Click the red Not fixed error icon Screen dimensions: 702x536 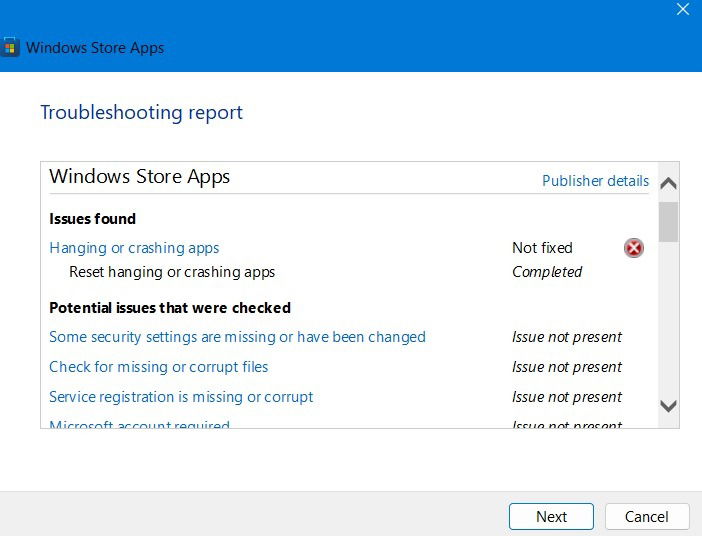pyautogui.click(x=634, y=248)
